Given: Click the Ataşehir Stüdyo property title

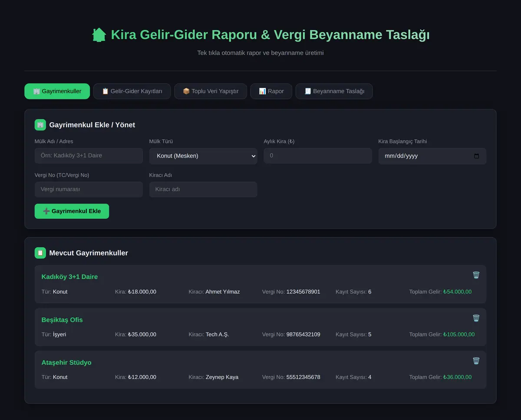Looking at the screenshot, I should click(66, 363).
